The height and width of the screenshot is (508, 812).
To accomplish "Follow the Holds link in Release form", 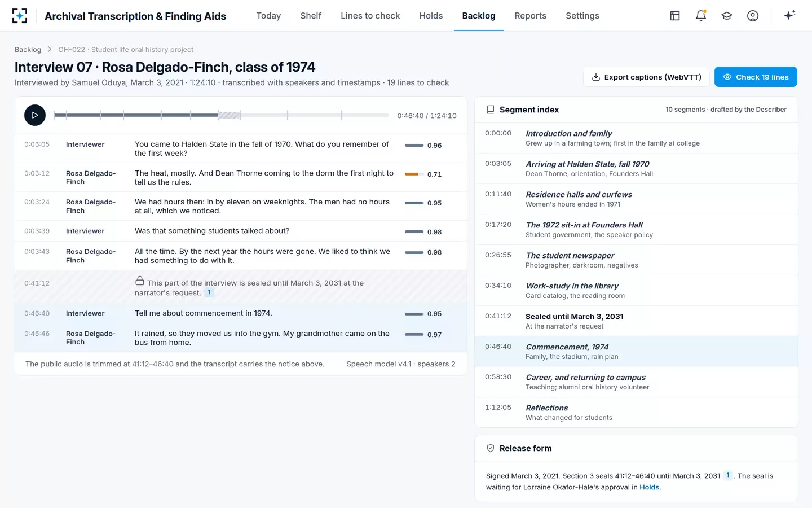I will pos(649,487).
